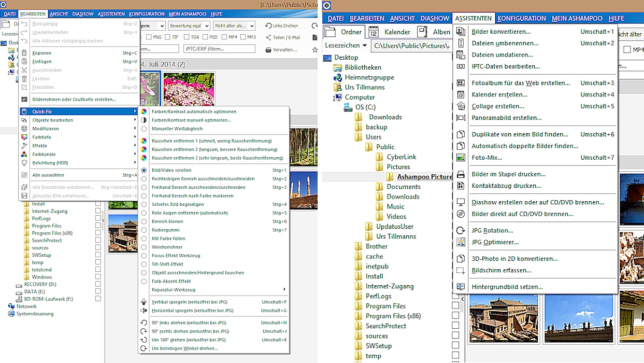Image resolution: width=644 pixels, height=363 pixels.
Task: Enable the MP3 file type checkbox
Action: (x=242, y=37)
